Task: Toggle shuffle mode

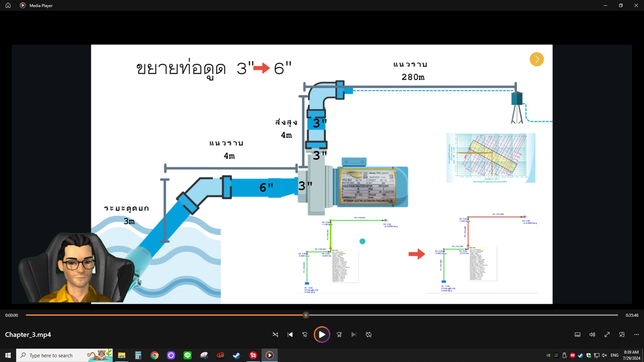Action: (x=275, y=334)
